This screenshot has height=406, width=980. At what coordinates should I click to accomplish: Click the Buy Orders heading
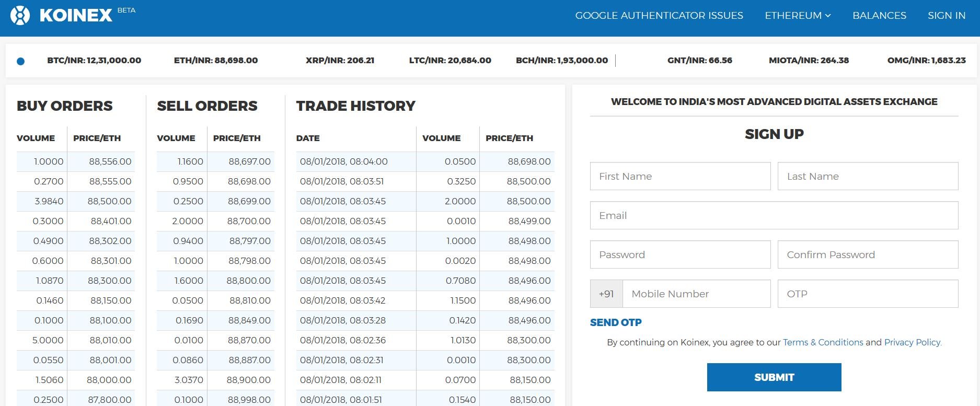[x=65, y=106]
